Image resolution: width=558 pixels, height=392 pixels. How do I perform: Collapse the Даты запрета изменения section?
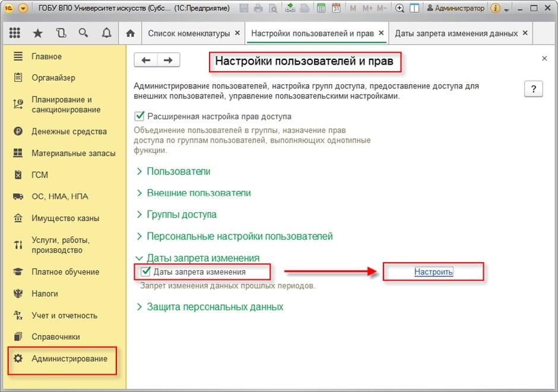pos(202,258)
